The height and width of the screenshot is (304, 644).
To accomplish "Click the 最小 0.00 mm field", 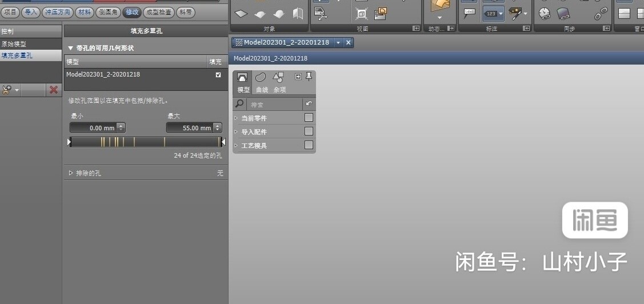I will point(93,128).
